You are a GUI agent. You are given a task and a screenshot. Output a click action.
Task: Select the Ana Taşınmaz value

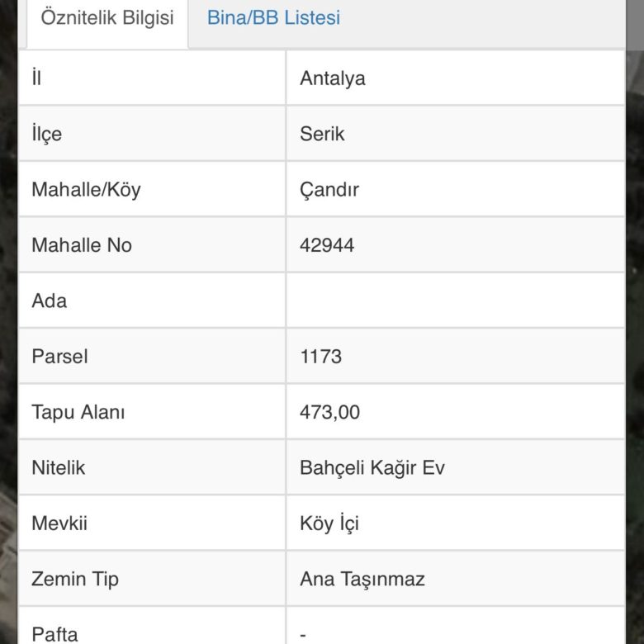[x=362, y=579]
